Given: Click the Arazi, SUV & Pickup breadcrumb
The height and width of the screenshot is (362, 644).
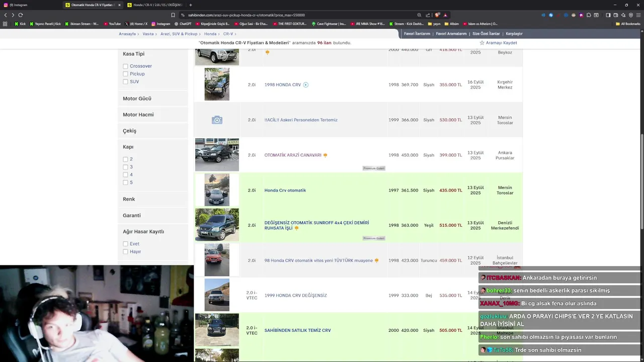Looking at the screenshot, I should 179,34.
